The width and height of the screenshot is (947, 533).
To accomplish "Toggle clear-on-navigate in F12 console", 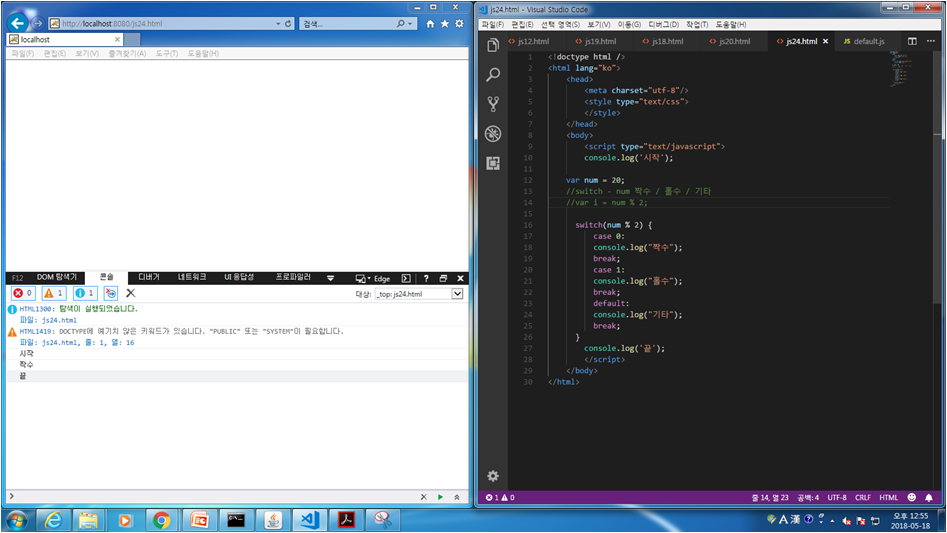I will (111, 293).
